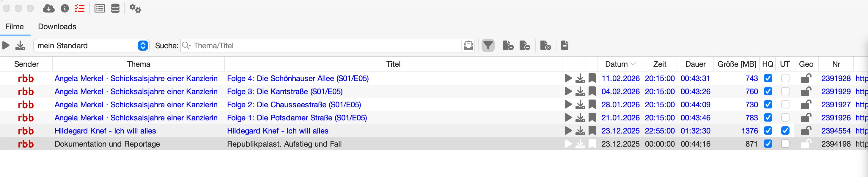Bookmark Folge 1: Die Potsdamer Straße
The height and width of the screenshot is (177, 868).
point(592,118)
